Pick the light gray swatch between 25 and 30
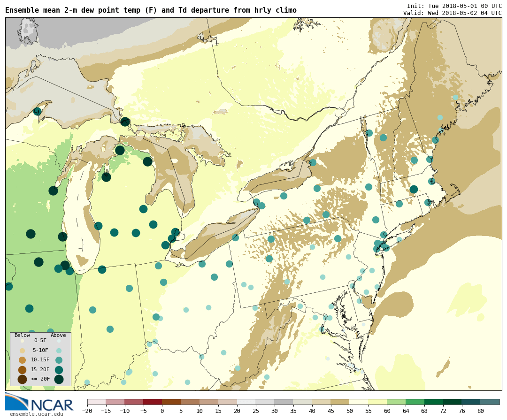Screen dimensions: 507x420 click(x=265, y=402)
